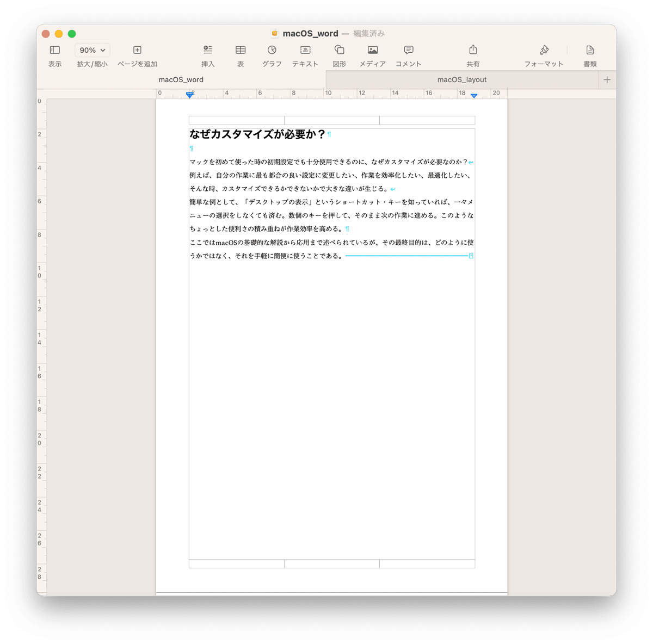Open the 表示 sidebar view menu
Viewport: 653px width, 644px height.
point(55,50)
